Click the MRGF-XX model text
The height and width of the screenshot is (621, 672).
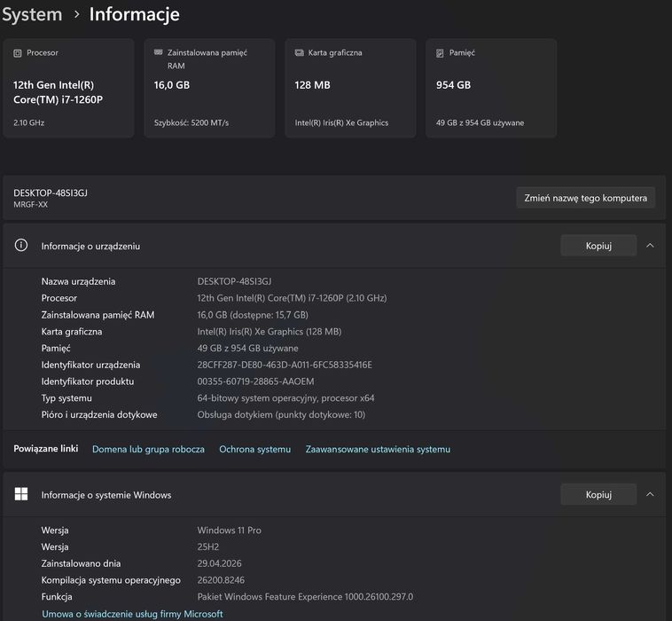[30, 205]
